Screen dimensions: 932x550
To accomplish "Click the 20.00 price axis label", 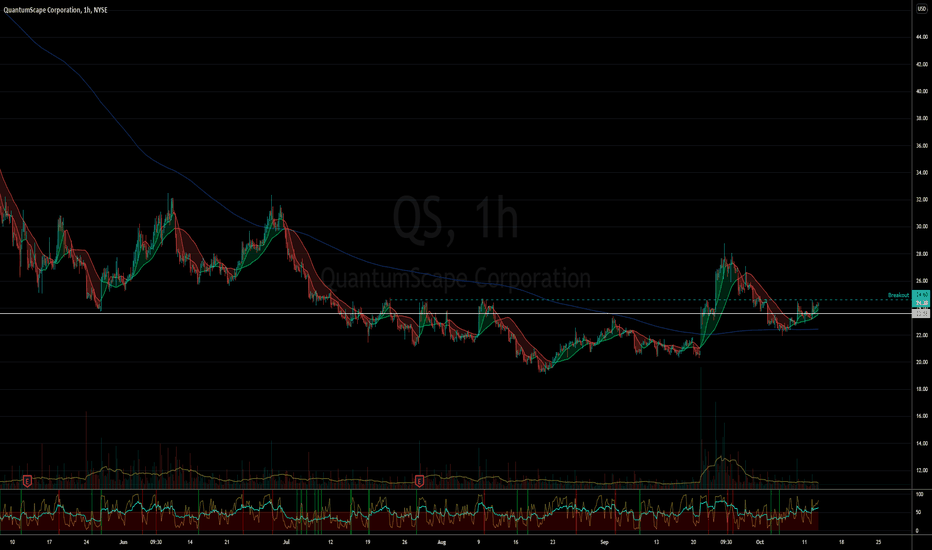I will 921,362.
